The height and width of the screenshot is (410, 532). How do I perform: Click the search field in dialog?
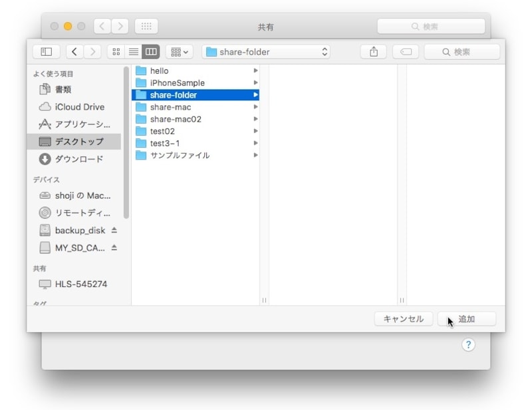[x=462, y=52]
